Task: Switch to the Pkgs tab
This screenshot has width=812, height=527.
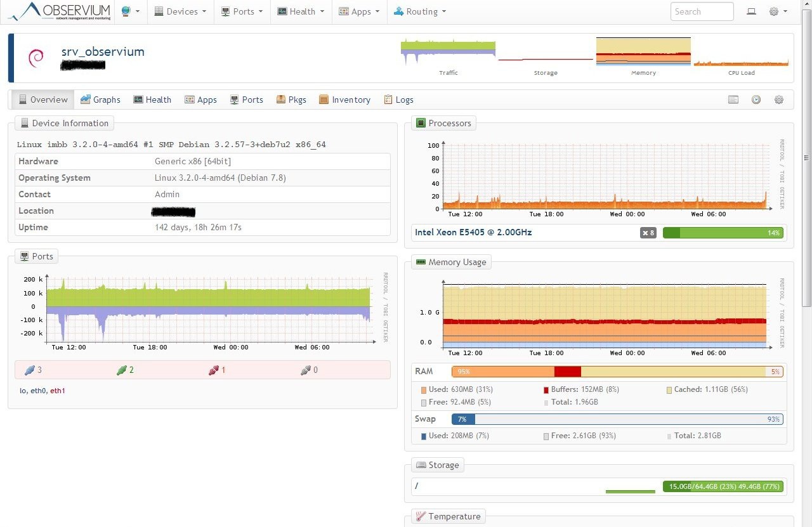Action: click(291, 100)
